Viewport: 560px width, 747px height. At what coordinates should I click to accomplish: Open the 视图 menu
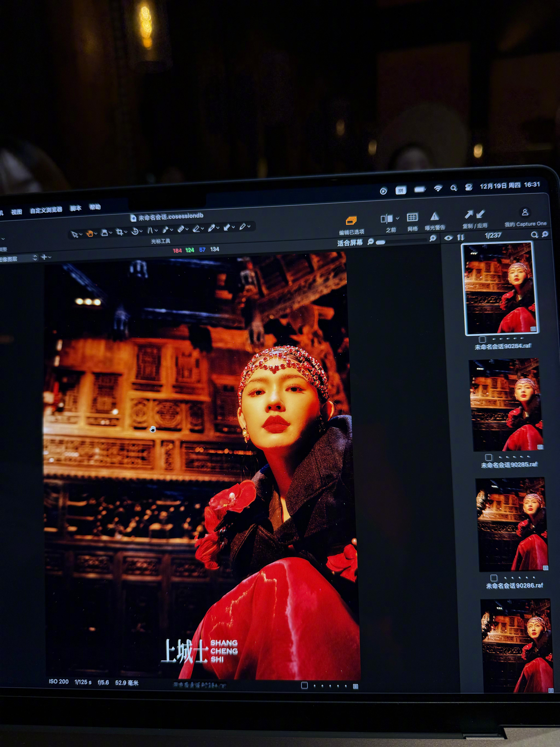click(x=17, y=212)
